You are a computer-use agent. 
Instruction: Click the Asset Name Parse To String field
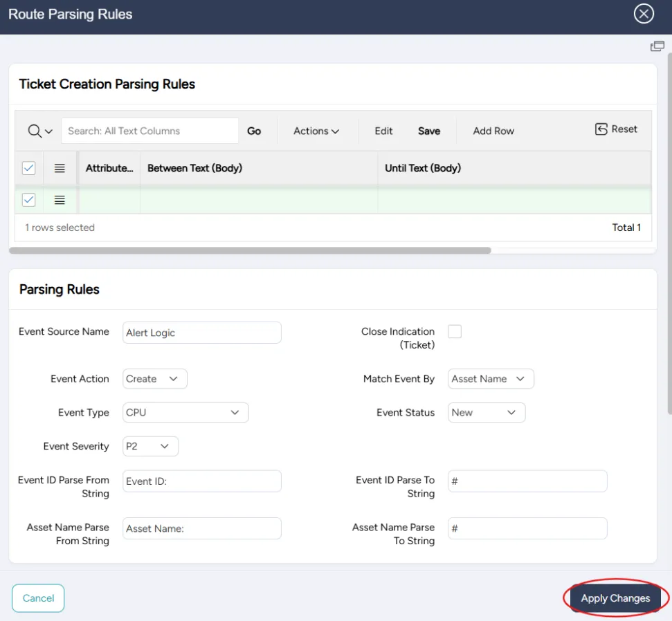point(527,528)
